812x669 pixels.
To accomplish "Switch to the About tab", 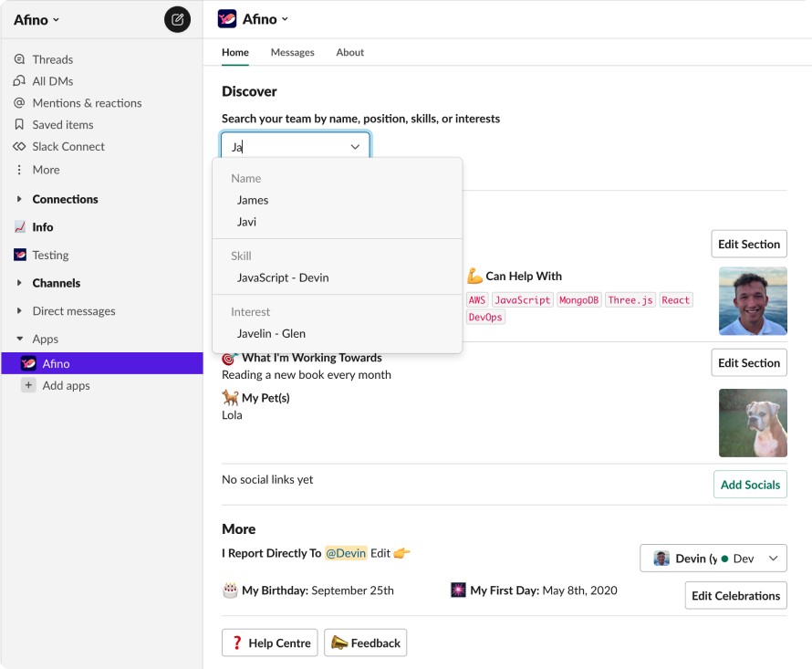I will (x=350, y=52).
